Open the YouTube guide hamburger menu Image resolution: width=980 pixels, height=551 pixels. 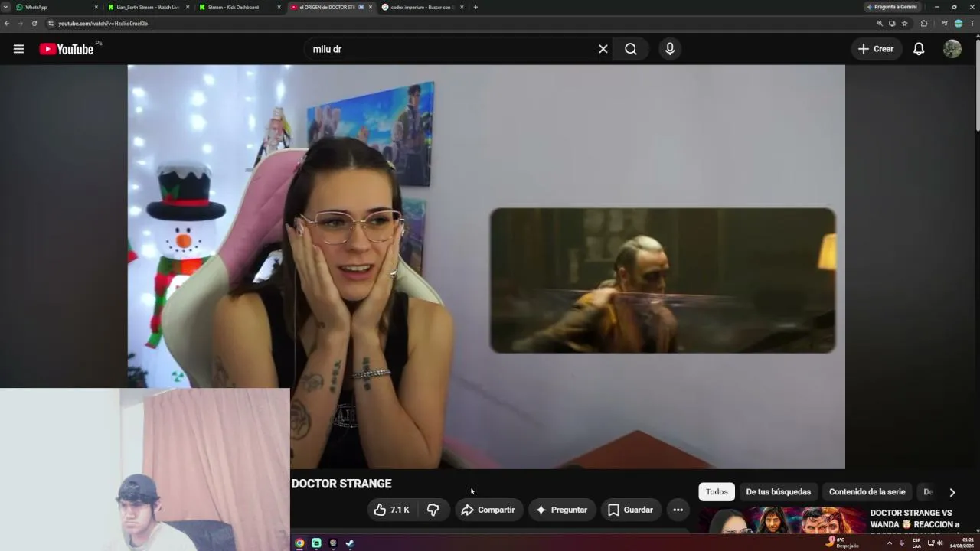pyautogui.click(x=18, y=49)
